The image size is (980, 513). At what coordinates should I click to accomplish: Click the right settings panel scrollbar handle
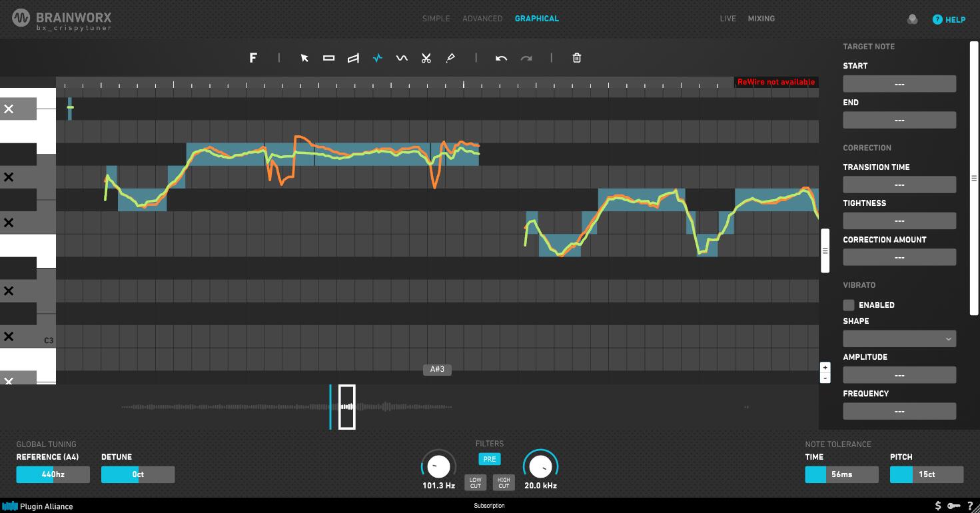[x=974, y=178]
